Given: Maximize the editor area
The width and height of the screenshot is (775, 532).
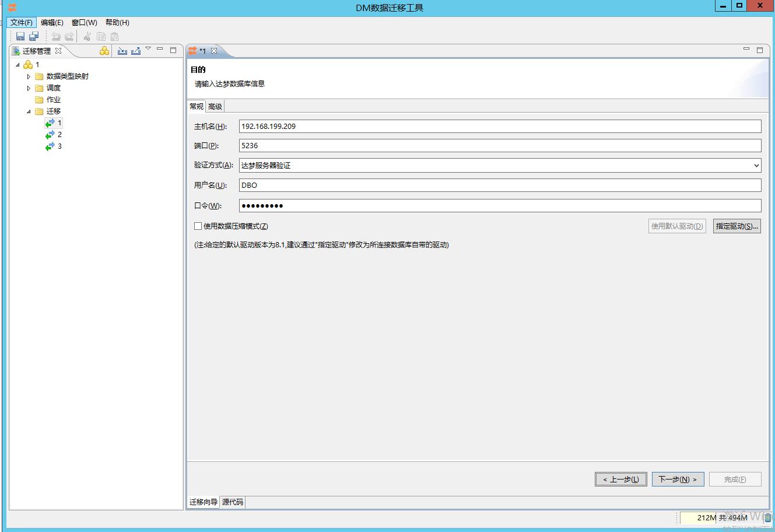Looking at the screenshot, I should [x=760, y=50].
